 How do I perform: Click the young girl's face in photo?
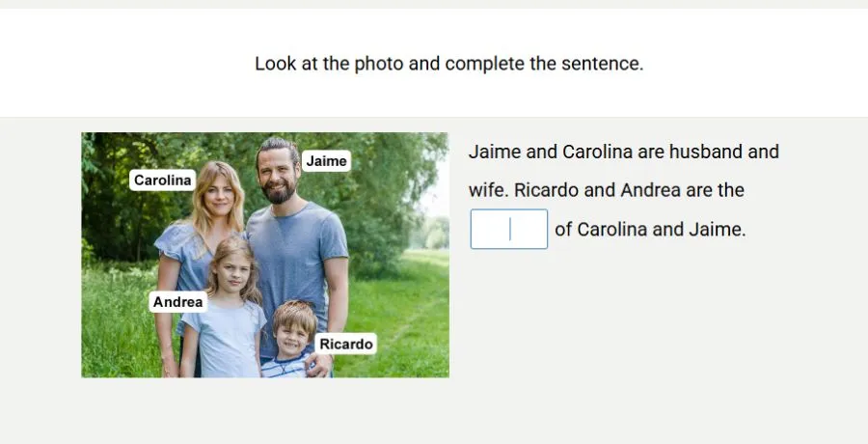pos(229,271)
